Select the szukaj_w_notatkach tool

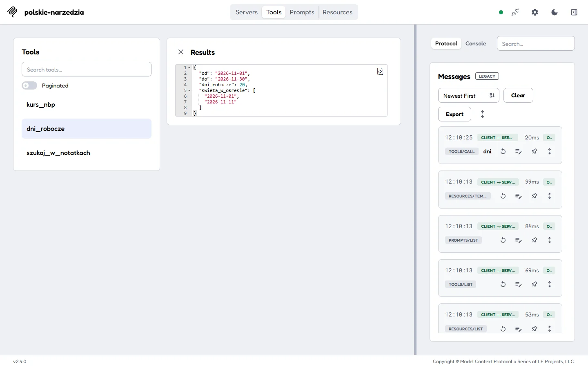click(x=87, y=153)
